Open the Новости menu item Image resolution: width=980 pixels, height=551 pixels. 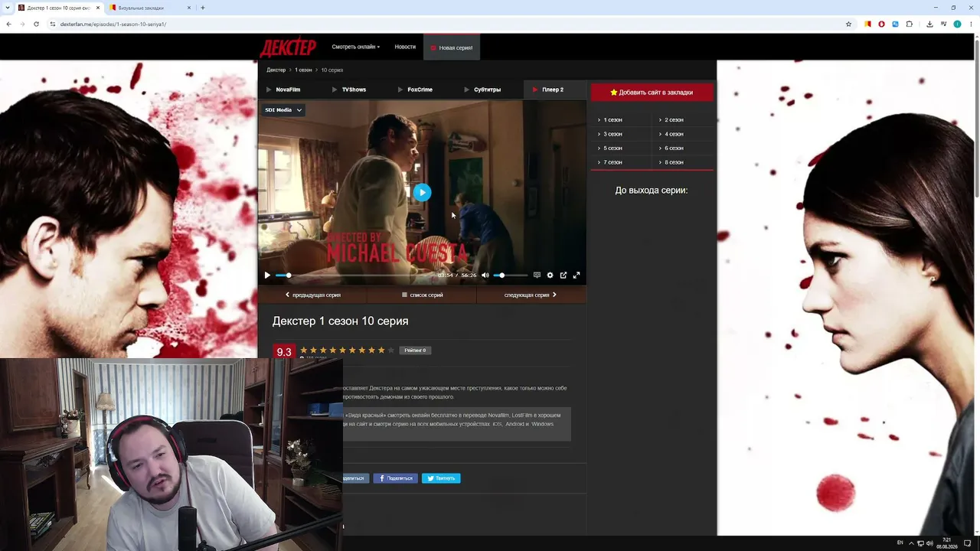click(405, 47)
